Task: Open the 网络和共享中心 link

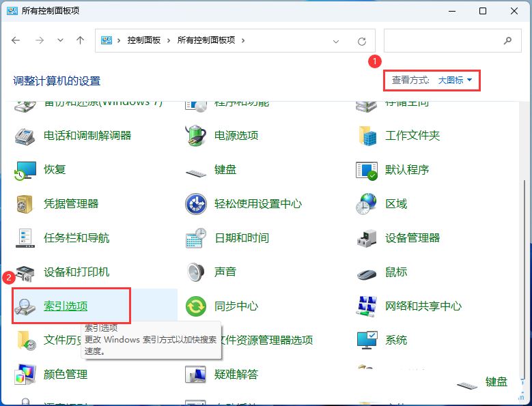Action: point(423,306)
